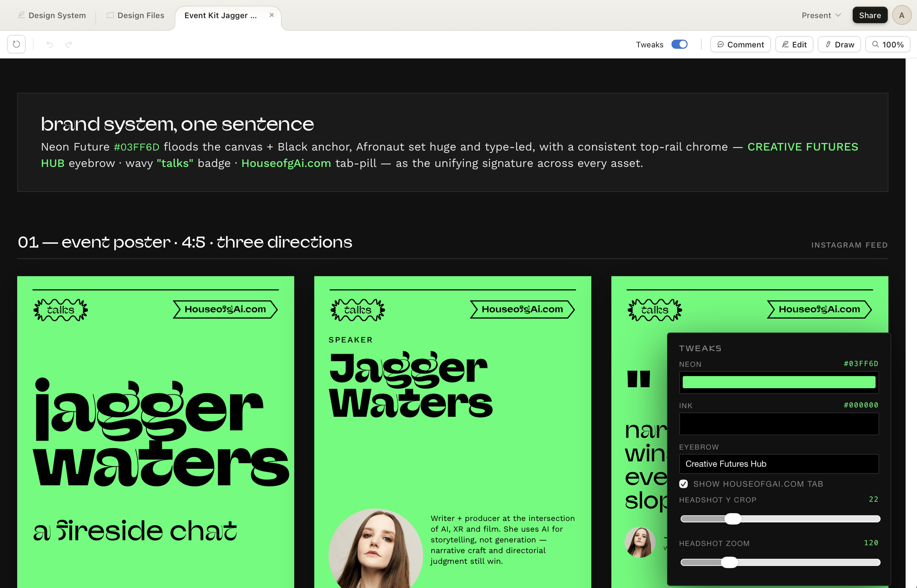Click the '01 — event poster' section heading
917x588 pixels.
(185, 242)
